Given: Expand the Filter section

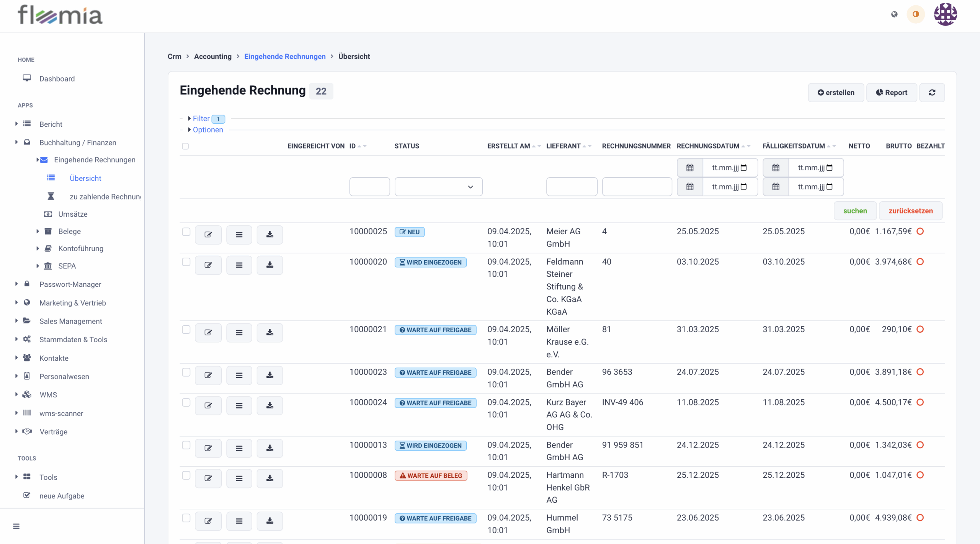Looking at the screenshot, I should click(201, 119).
